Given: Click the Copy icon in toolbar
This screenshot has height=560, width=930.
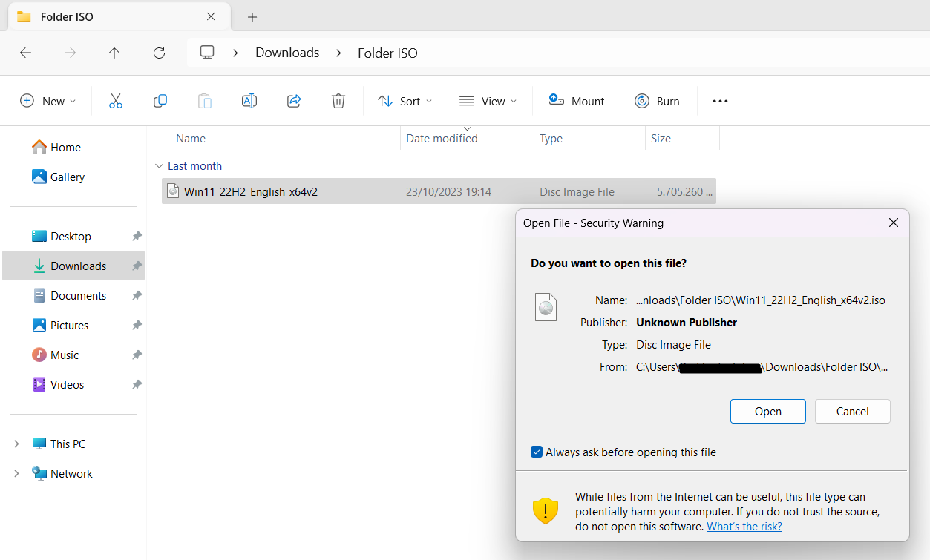Looking at the screenshot, I should 160,101.
